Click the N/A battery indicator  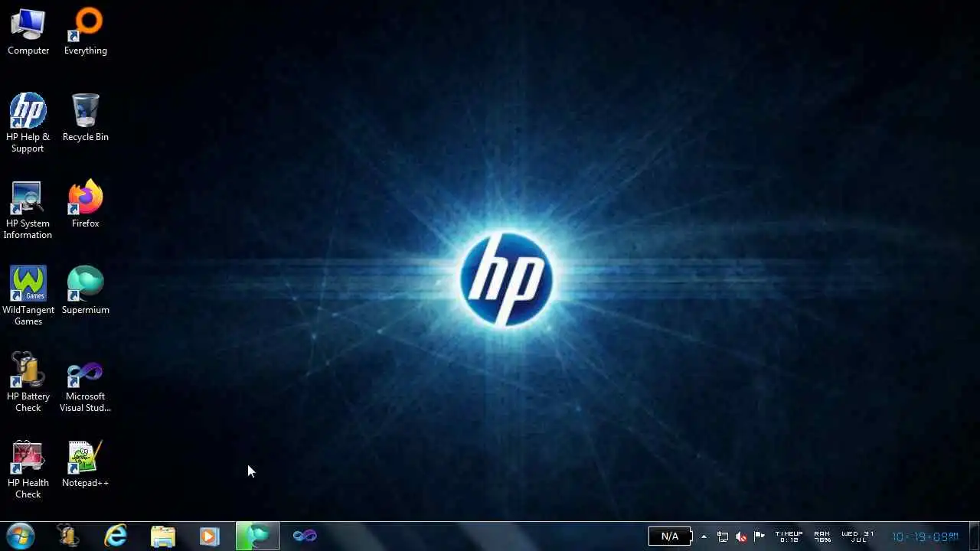pos(670,536)
